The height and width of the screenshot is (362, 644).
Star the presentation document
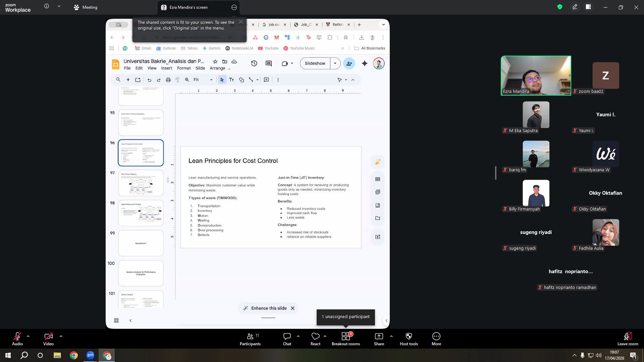215,62
